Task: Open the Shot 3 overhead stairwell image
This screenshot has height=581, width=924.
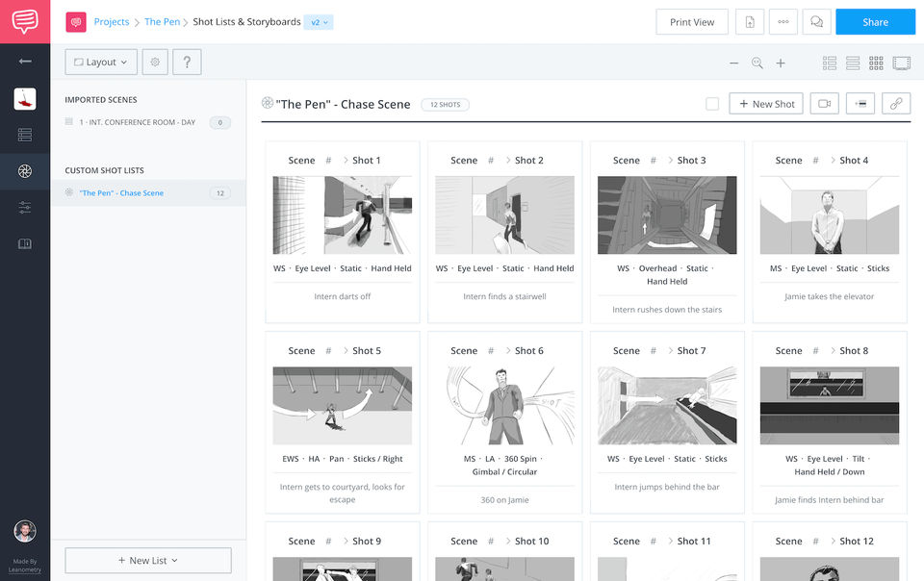Action: click(667, 215)
